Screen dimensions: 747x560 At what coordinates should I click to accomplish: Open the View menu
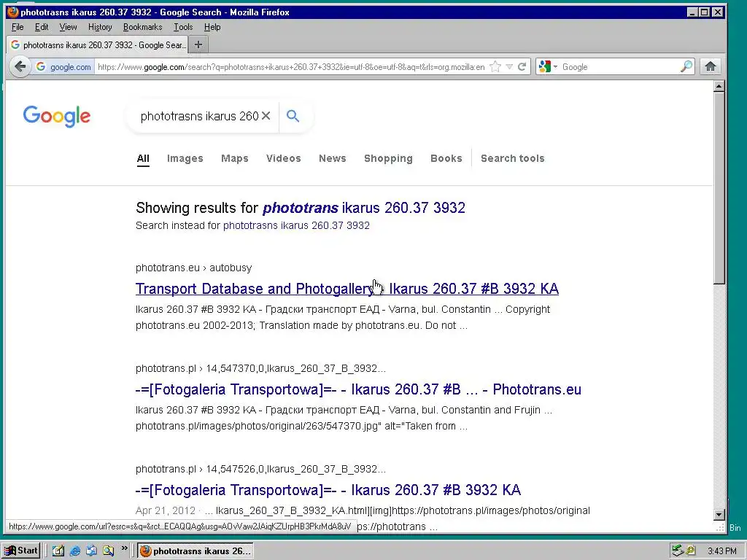pyautogui.click(x=68, y=27)
